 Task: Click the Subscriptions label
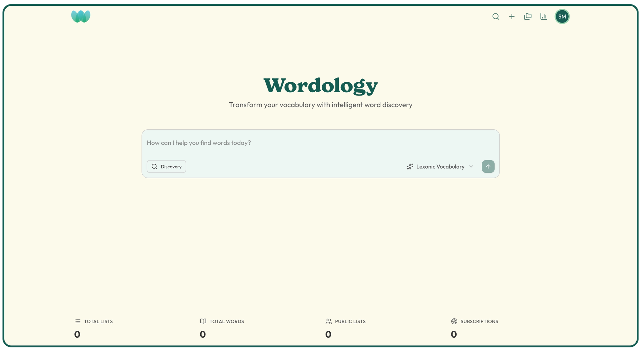[x=479, y=321]
